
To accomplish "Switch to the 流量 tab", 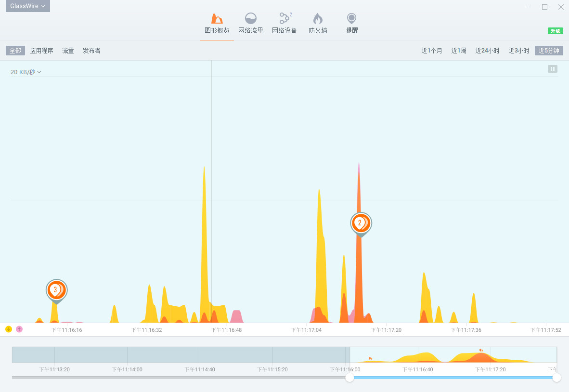I will point(68,51).
